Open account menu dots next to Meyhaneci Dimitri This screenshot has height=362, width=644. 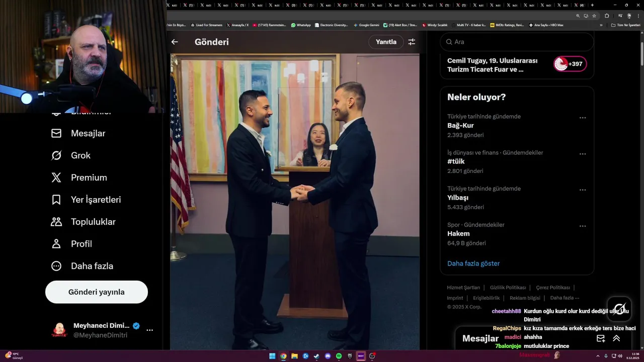(x=149, y=330)
